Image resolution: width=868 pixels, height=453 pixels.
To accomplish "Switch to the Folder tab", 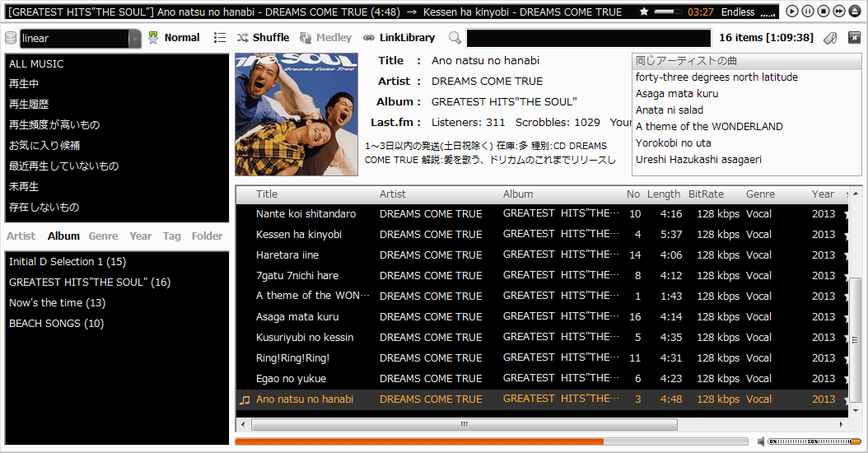I will (x=207, y=236).
